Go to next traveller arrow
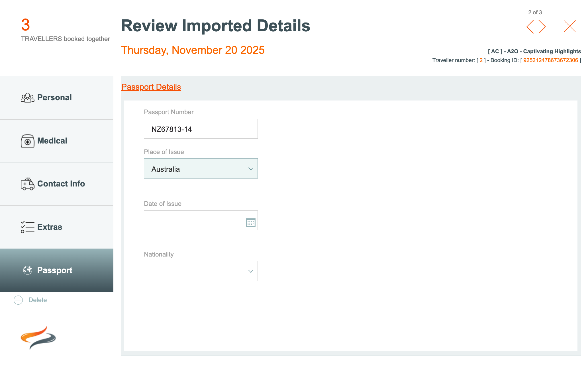The height and width of the screenshot is (369, 588). (x=542, y=27)
